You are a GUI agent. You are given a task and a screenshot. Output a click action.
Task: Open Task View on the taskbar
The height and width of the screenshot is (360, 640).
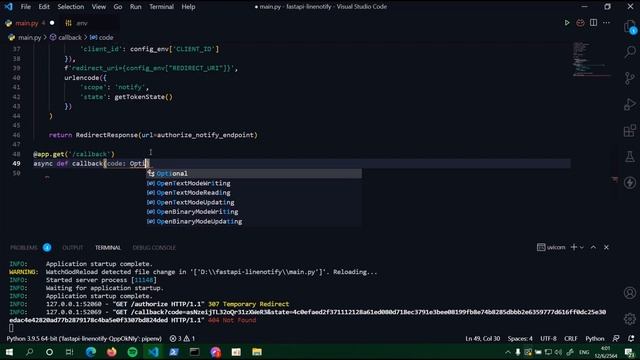[70, 352]
